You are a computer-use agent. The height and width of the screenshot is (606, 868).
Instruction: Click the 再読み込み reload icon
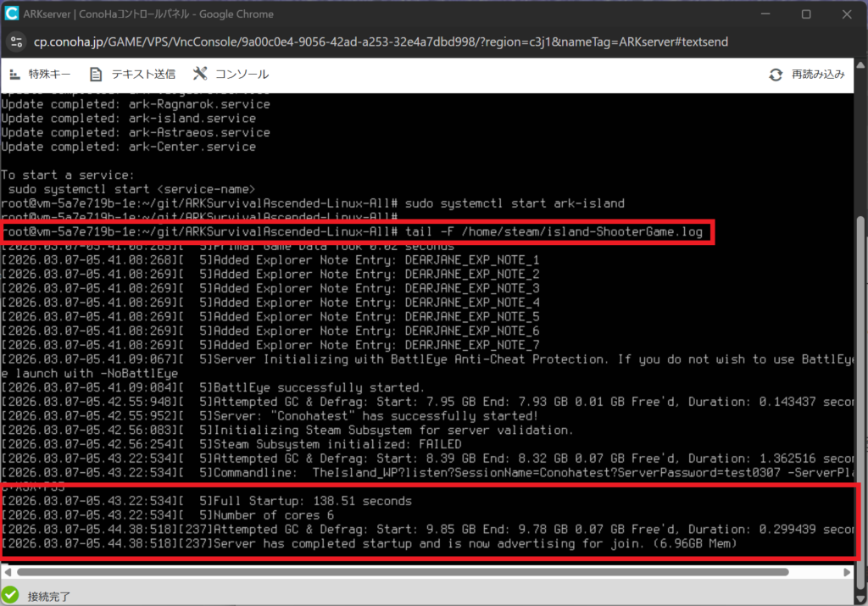776,75
